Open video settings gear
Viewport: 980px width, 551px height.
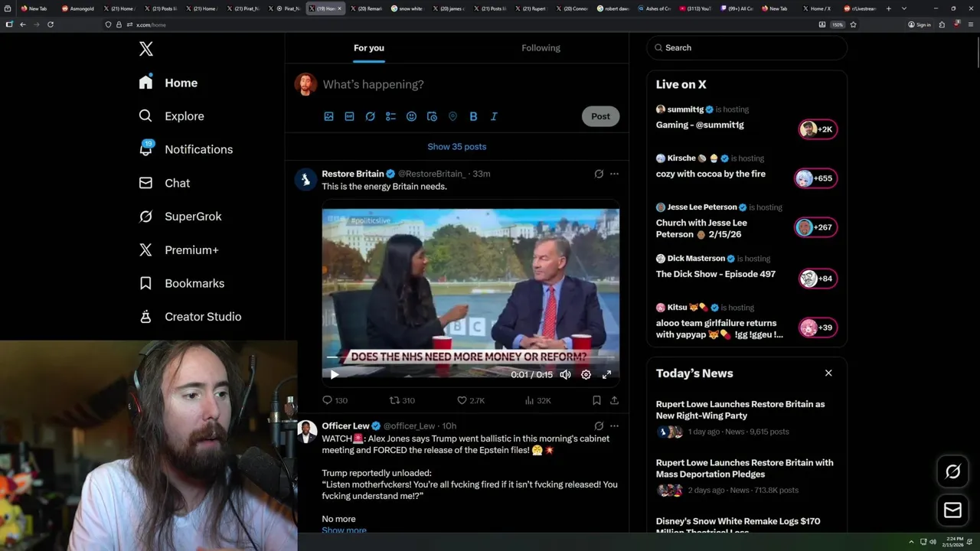click(x=586, y=374)
